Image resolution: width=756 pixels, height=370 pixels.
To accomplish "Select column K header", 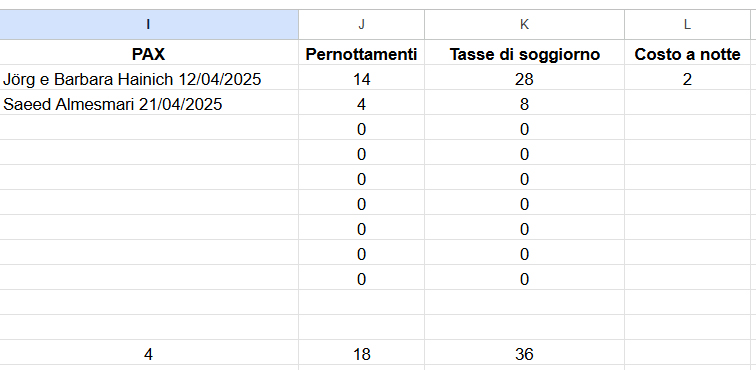I will tap(525, 25).
